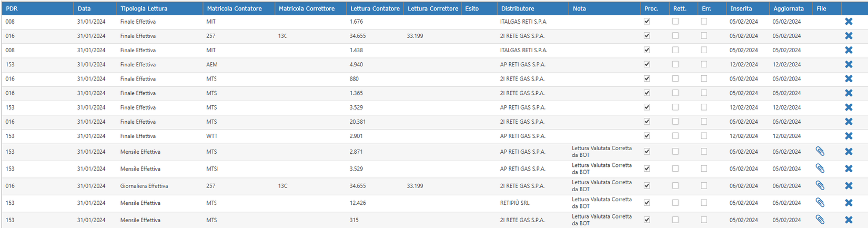Click the Esito column header
Screen dimensions: 868x228
pos(472,8)
